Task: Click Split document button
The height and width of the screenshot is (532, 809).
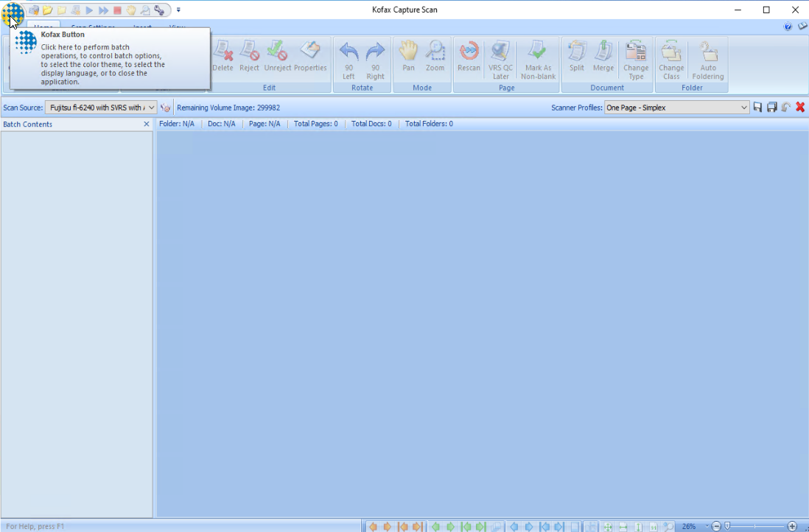Action: tap(577, 57)
